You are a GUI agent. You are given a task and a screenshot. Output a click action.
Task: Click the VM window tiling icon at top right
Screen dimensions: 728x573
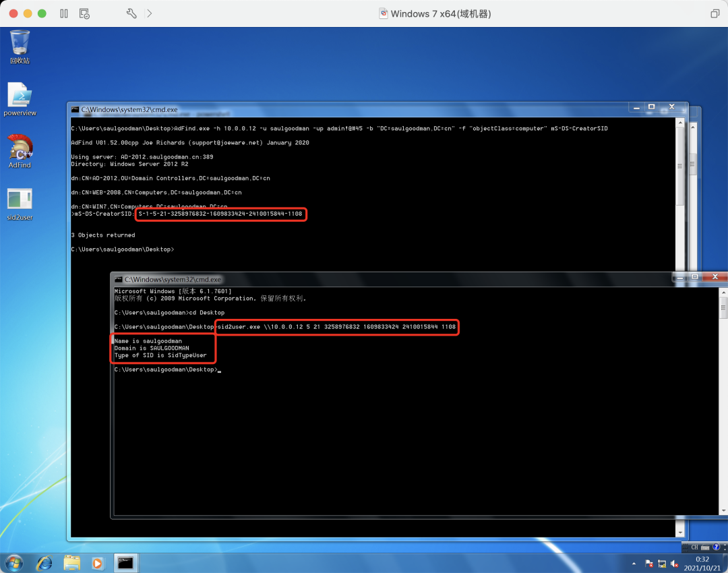point(715,13)
